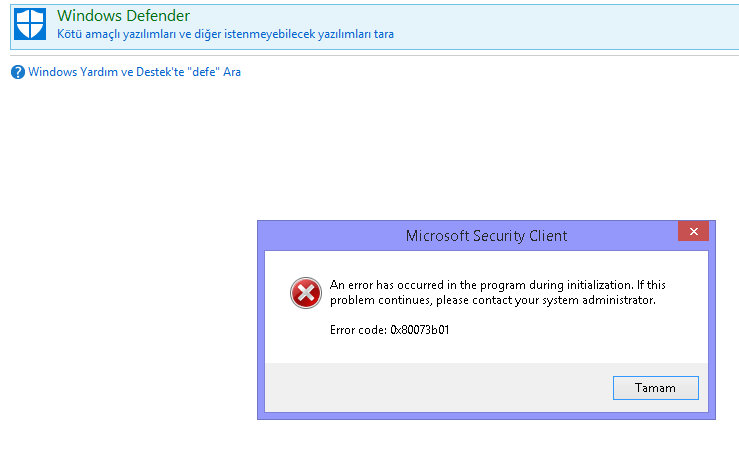Open the Windows Defender search result title
This screenshot has width=739, height=460.
click(123, 16)
